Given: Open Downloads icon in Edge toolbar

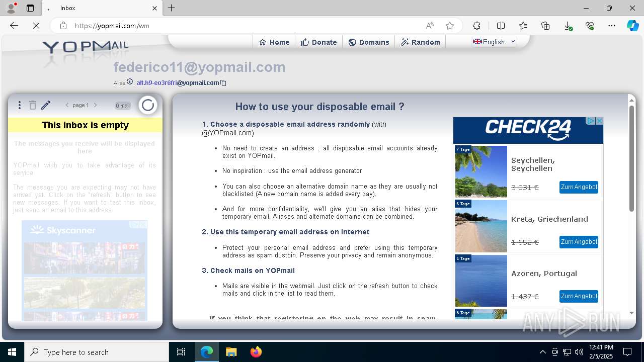Looking at the screenshot, I should 568,26.
